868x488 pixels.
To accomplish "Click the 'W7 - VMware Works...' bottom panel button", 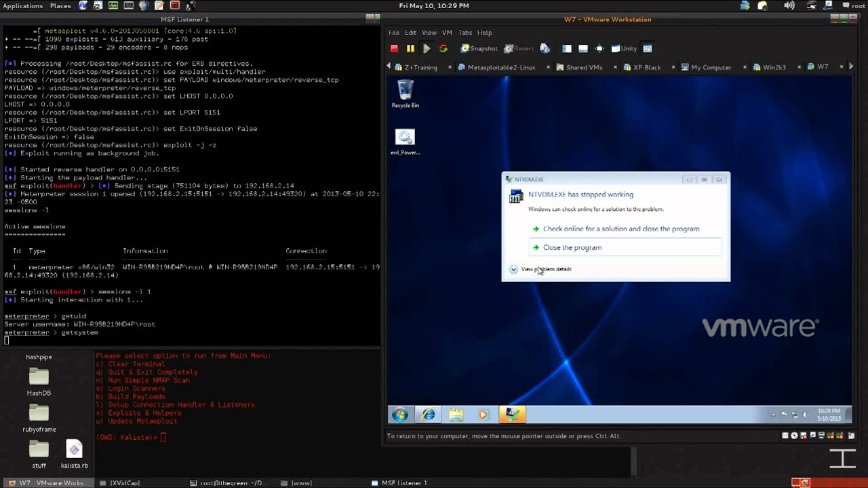I will [47, 483].
